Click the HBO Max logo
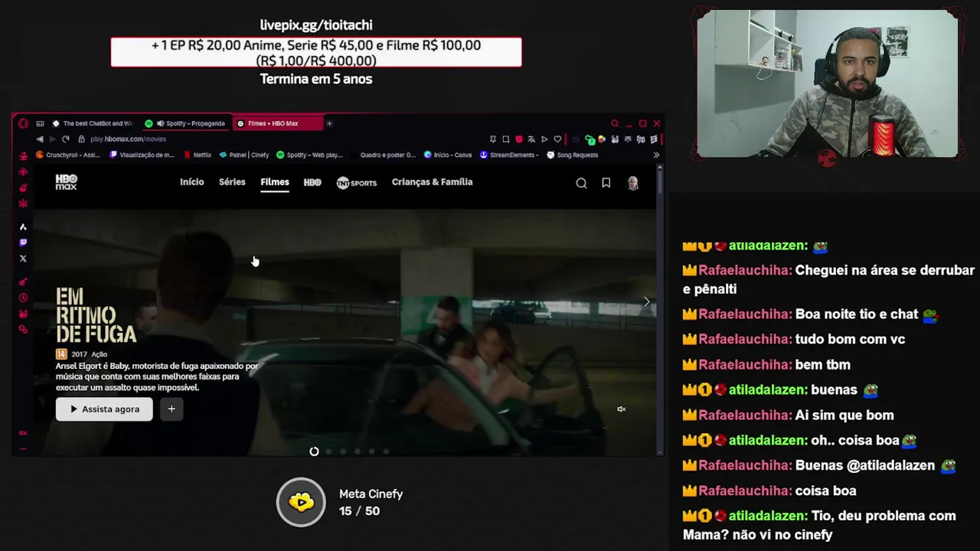The height and width of the screenshot is (551, 980). coord(66,182)
